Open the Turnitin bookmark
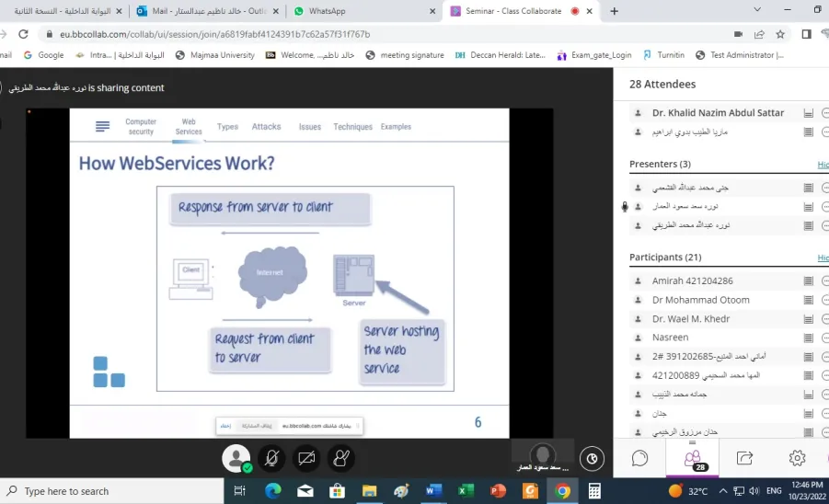Image resolution: width=829 pixels, height=504 pixels. [664, 55]
